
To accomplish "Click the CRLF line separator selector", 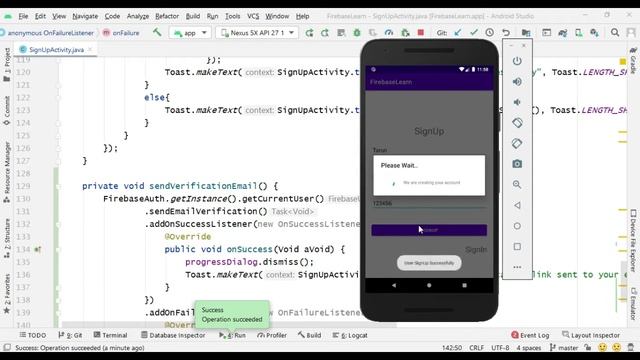I will pos(476,348).
